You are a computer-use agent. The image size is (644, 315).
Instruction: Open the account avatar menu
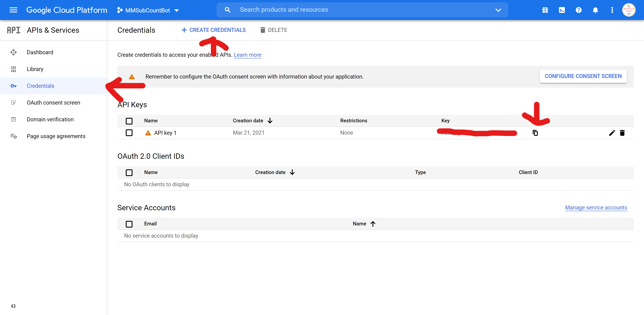(x=629, y=10)
